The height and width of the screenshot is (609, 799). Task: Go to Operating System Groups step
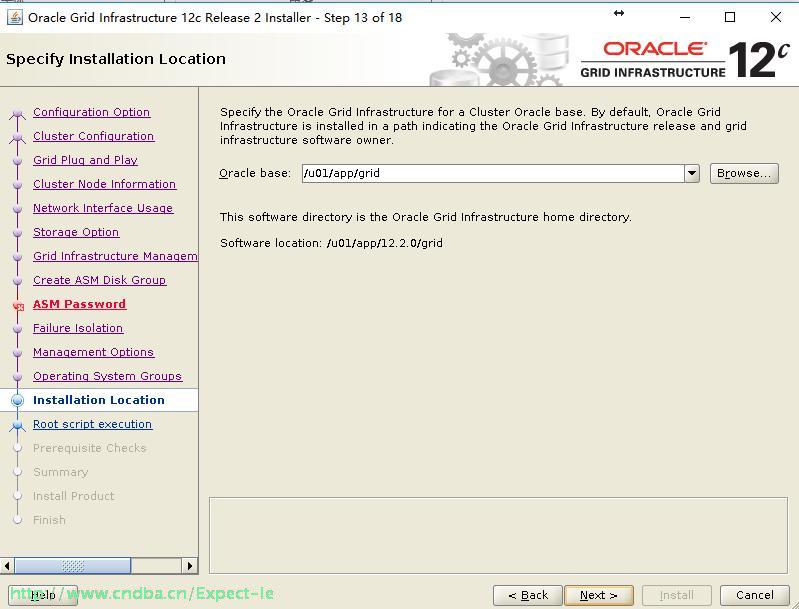[108, 376]
